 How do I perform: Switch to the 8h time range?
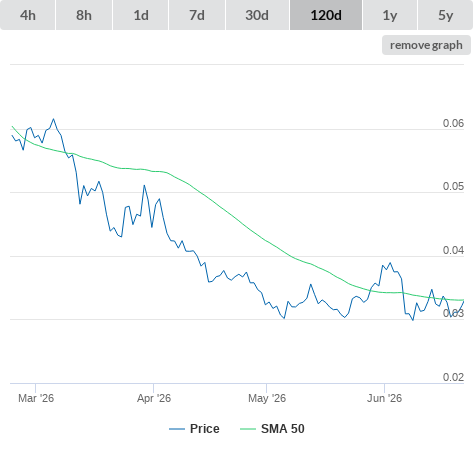click(x=84, y=15)
